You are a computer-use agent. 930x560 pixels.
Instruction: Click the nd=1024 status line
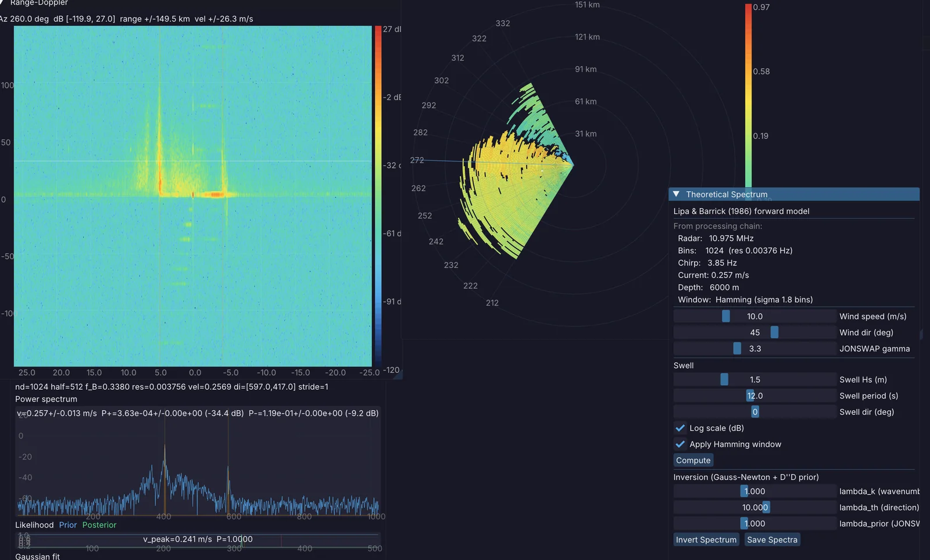[171, 387]
